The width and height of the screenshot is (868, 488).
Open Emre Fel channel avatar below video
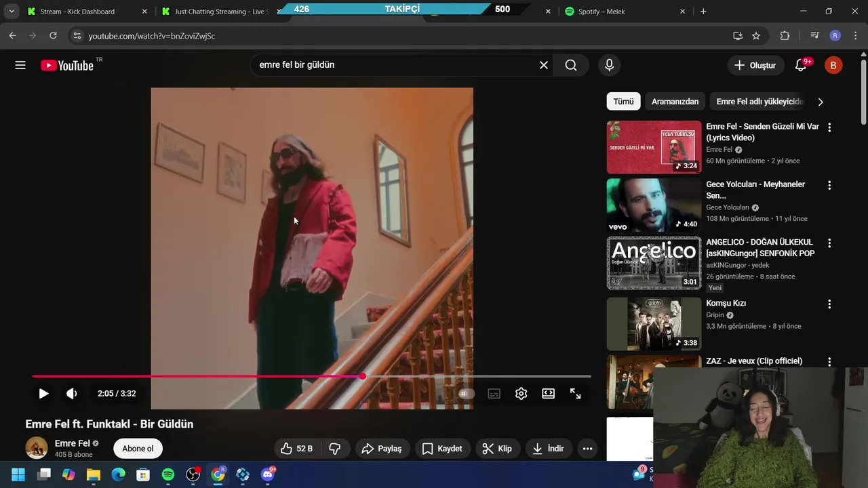(x=37, y=448)
